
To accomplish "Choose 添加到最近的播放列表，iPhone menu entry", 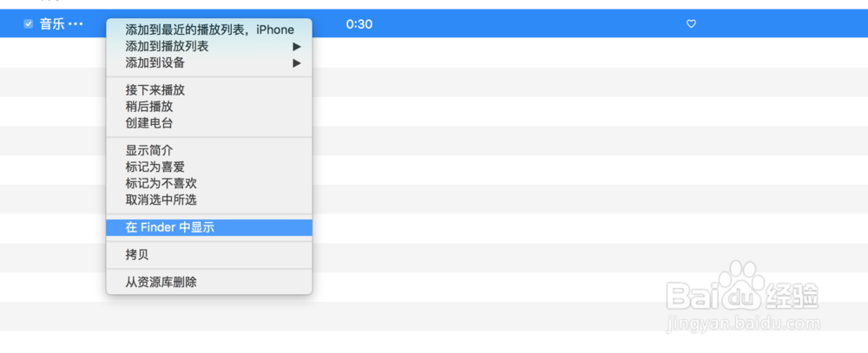I will (x=209, y=29).
